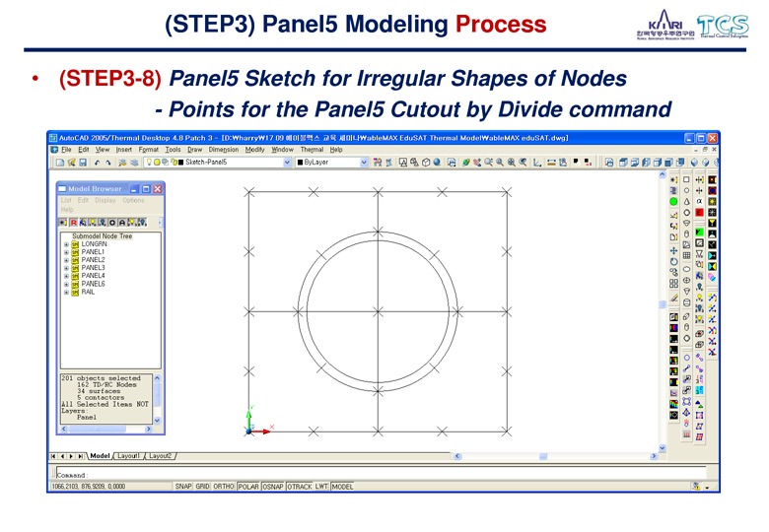Expand the PANEL3 submodel node
This screenshot has width=769, height=532.
[x=66, y=268]
